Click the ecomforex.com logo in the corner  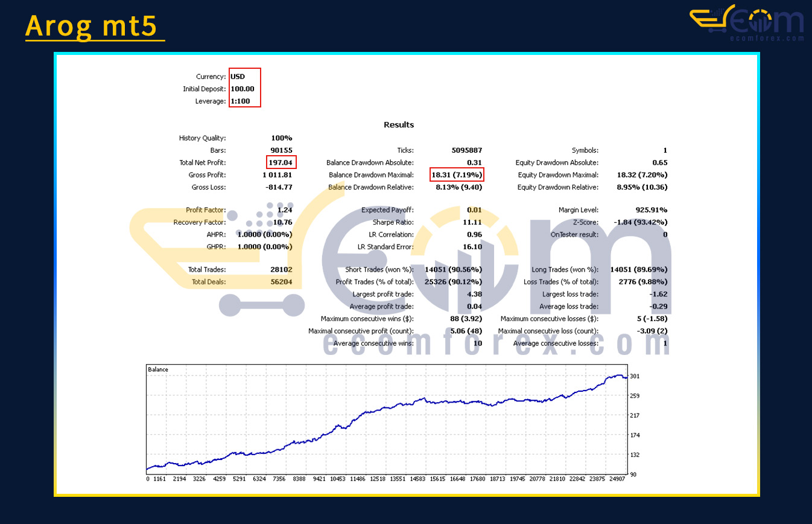point(747,24)
